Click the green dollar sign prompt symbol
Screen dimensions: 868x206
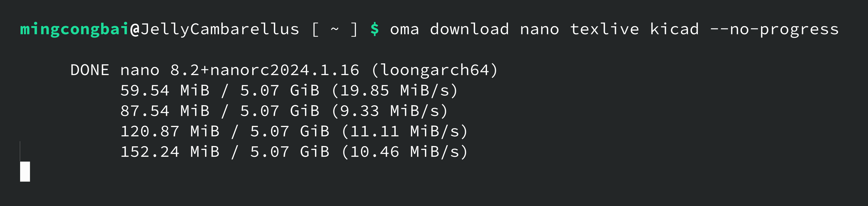point(374,30)
